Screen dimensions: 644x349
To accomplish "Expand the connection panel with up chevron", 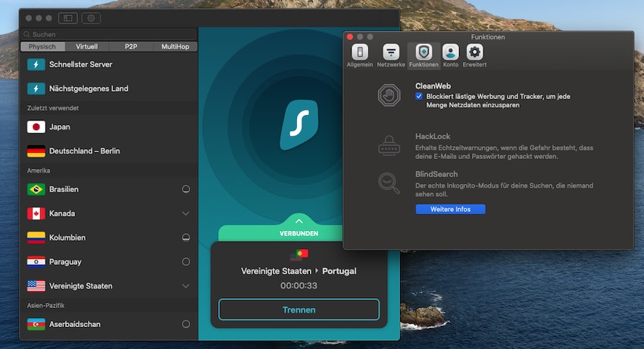I will click(x=299, y=220).
